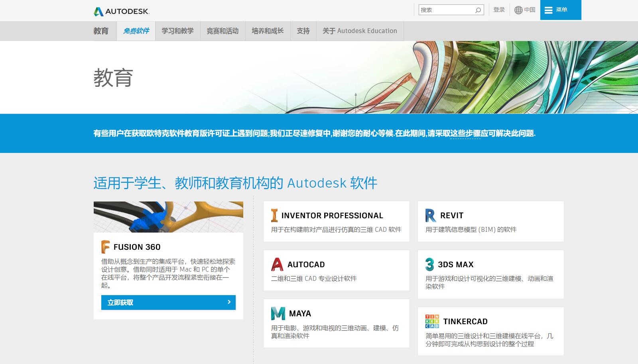The width and height of the screenshot is (638, 364).
Task: Click the globe region icon
Action: [x=518, y=10]
